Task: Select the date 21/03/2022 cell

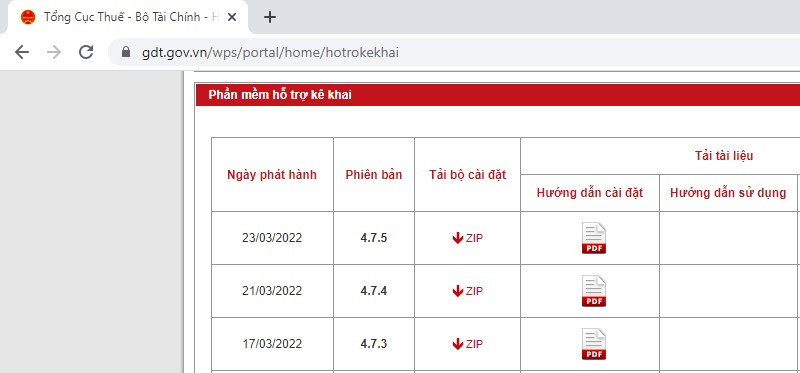Action: 272,291
